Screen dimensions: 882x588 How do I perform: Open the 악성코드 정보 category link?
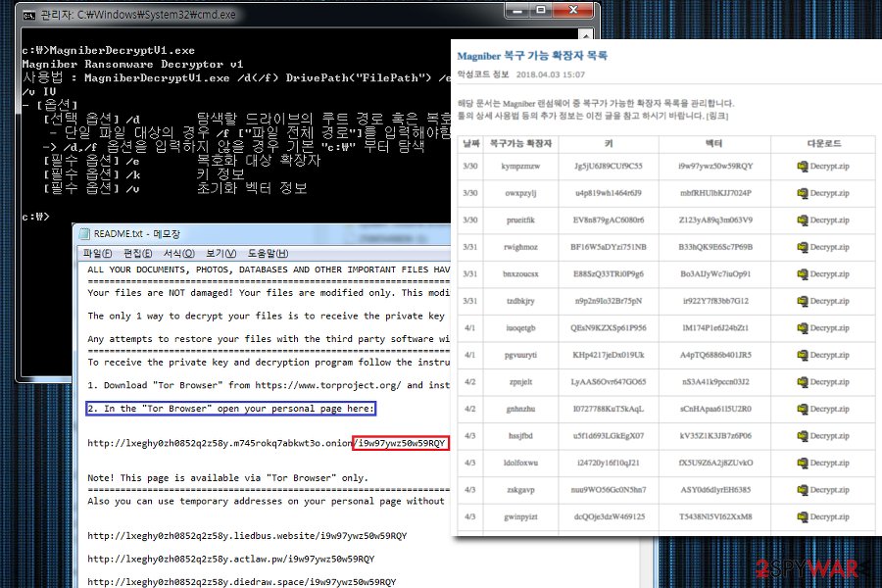482,74
